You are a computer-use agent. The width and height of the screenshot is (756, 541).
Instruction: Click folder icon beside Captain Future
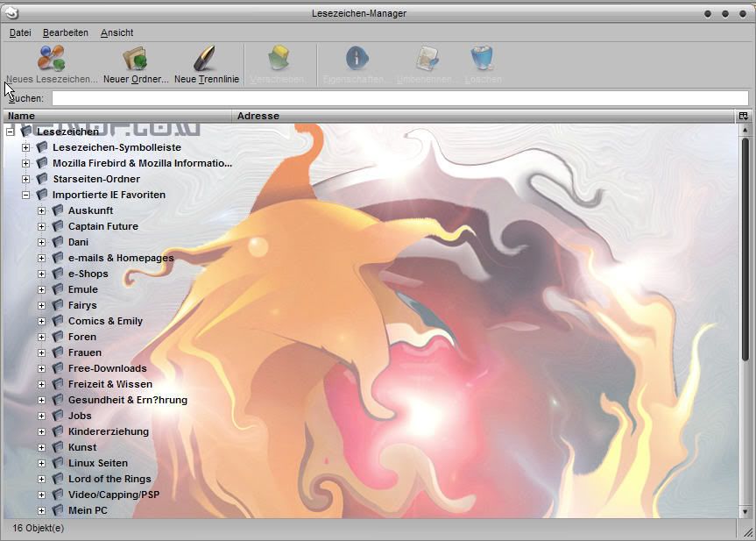coord(58,226)
